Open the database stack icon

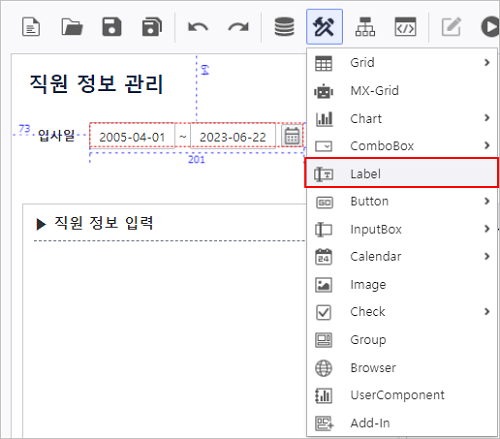tap(284, 27)
